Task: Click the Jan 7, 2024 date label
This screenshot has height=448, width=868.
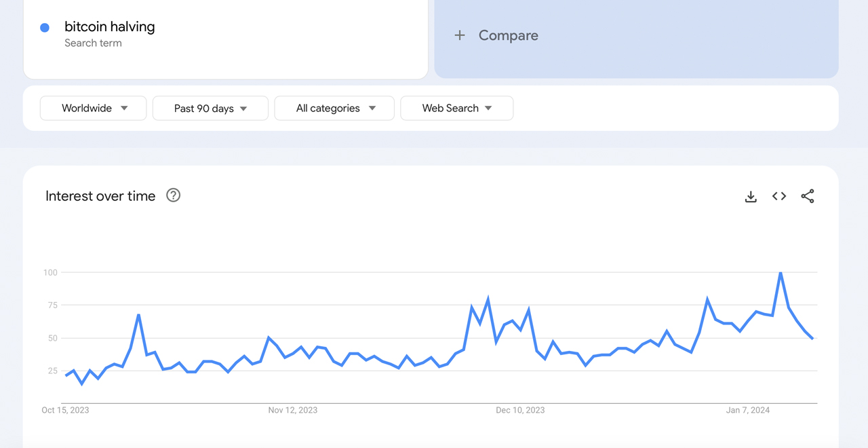Action: point(747,410)
